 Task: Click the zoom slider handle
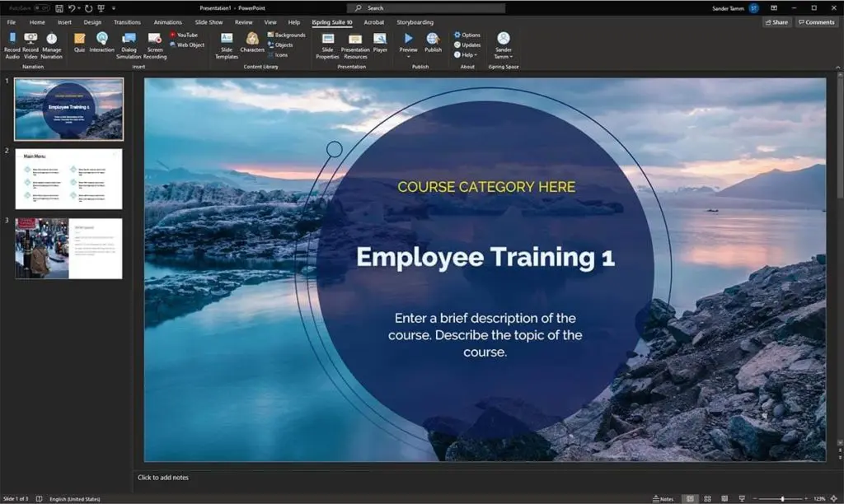tap(782, 498)
